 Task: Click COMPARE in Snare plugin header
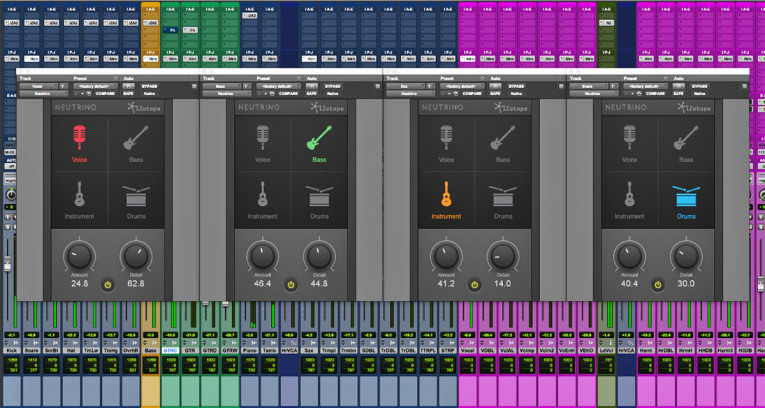pos(656,93)
